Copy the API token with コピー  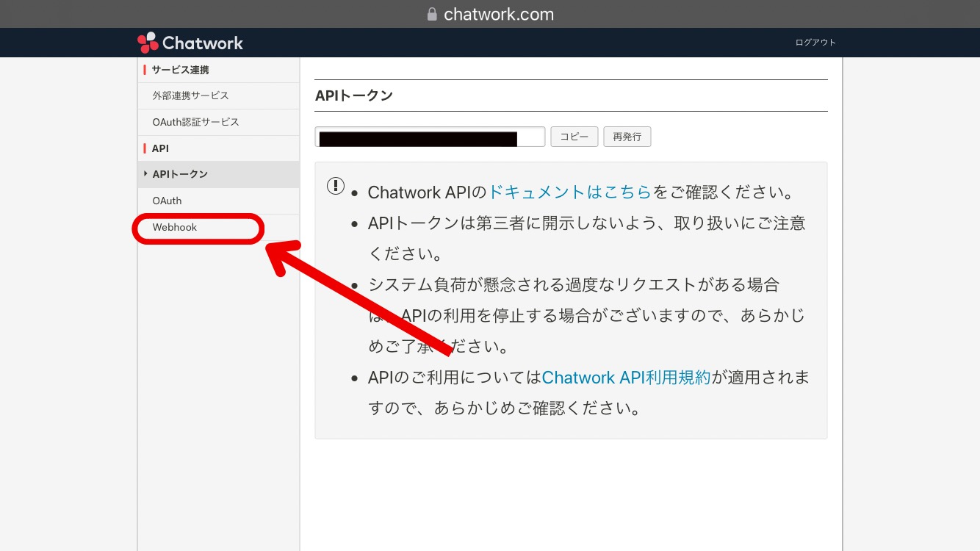point(574,136)
